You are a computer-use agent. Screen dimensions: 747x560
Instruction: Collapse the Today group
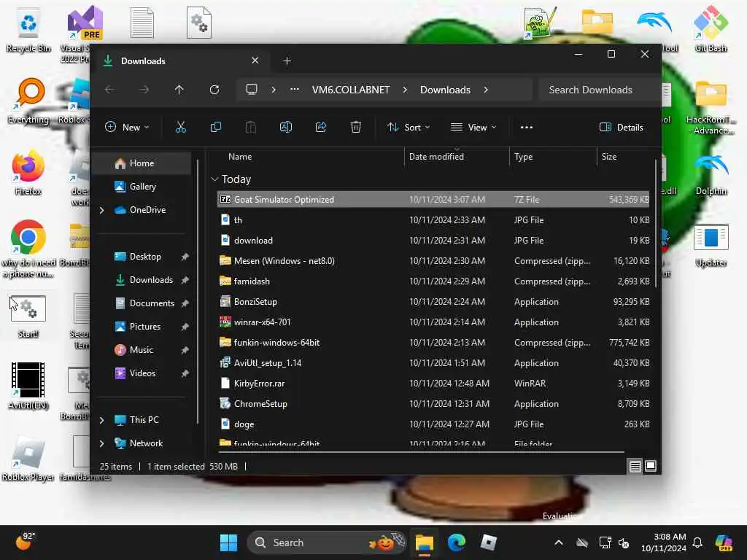[215, 179]
